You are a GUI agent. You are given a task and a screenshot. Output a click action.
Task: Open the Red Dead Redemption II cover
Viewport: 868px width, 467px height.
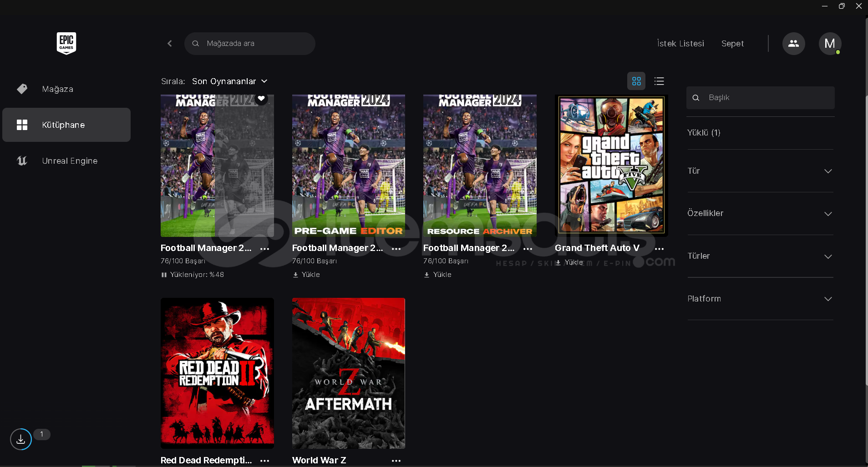(x=217, y=373)
